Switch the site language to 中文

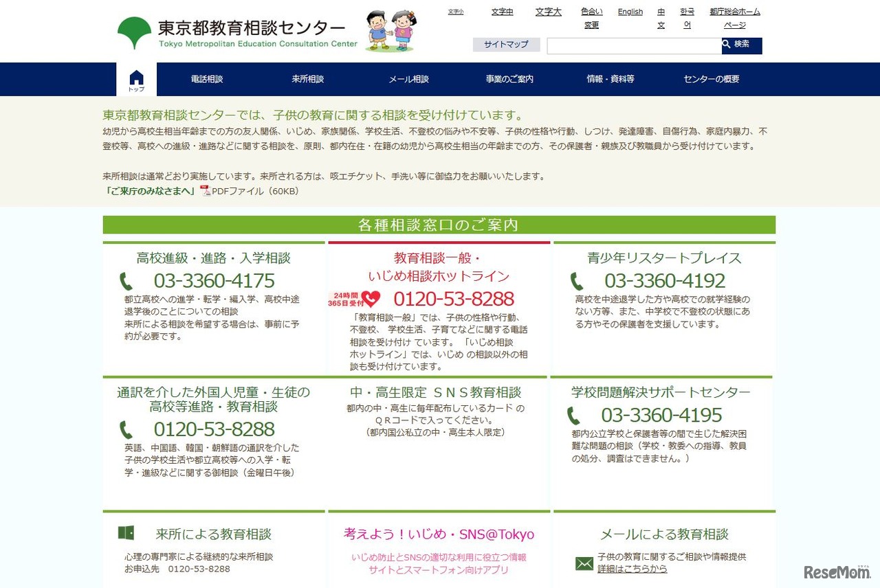[x=661, y=19]
